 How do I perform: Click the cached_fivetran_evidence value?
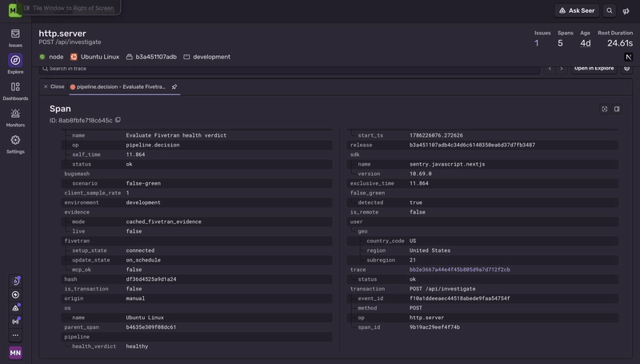click(x=163, y=222)
